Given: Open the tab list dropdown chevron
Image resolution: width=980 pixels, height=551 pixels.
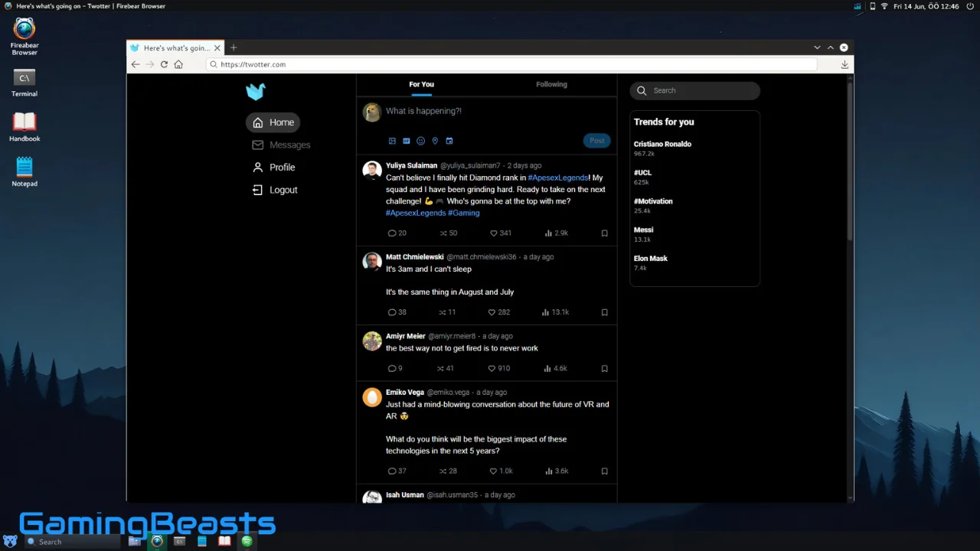Looking at the screenshot, I should (817, 47).
